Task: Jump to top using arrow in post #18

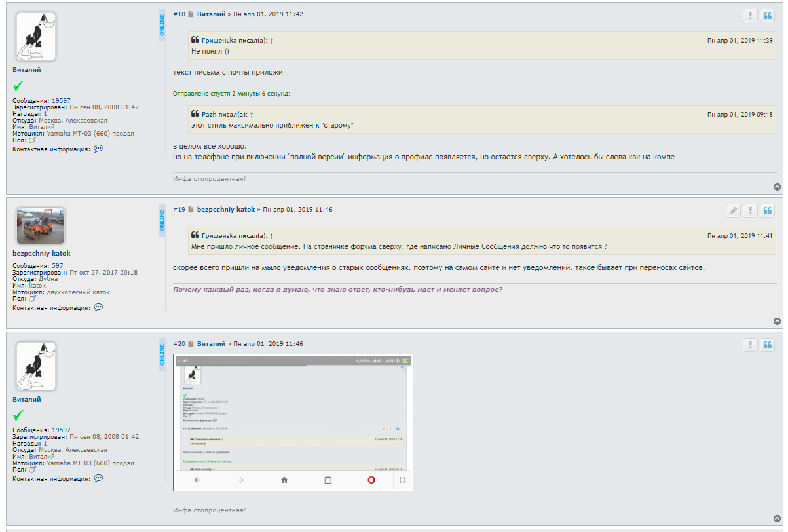Action: point(777,187)
